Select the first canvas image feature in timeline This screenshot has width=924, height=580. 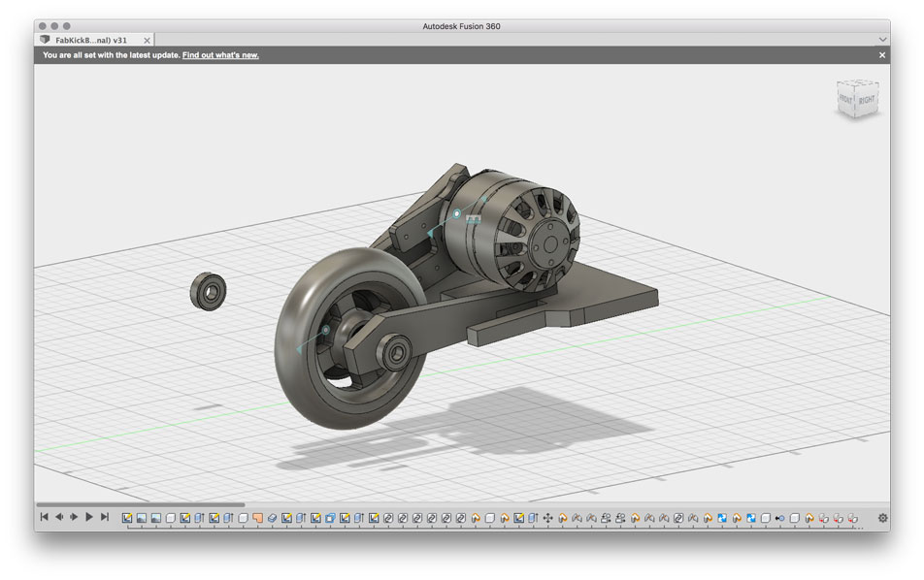pyautogui.click(x=142, y=518)
